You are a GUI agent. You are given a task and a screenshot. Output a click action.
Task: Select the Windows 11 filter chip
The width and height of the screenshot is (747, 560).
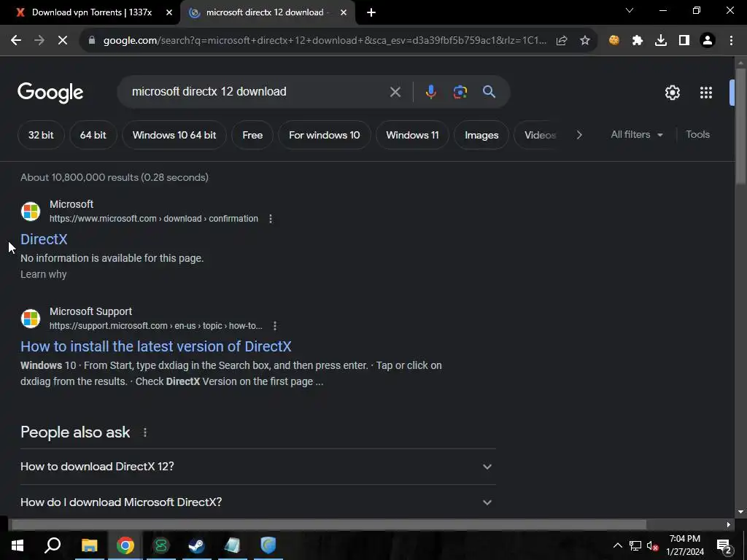tap(413, 135)
